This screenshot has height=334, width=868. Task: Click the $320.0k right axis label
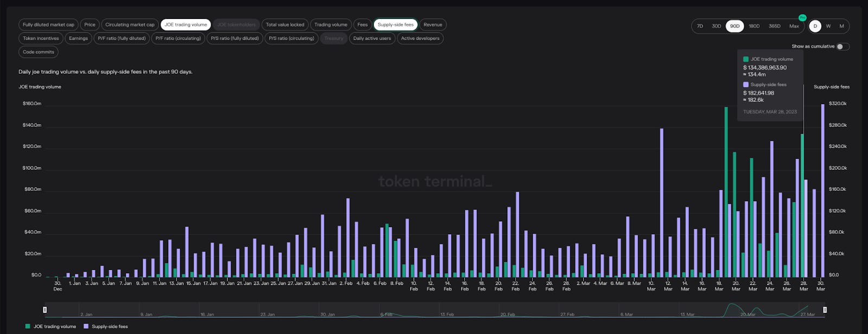coord(838,104)
